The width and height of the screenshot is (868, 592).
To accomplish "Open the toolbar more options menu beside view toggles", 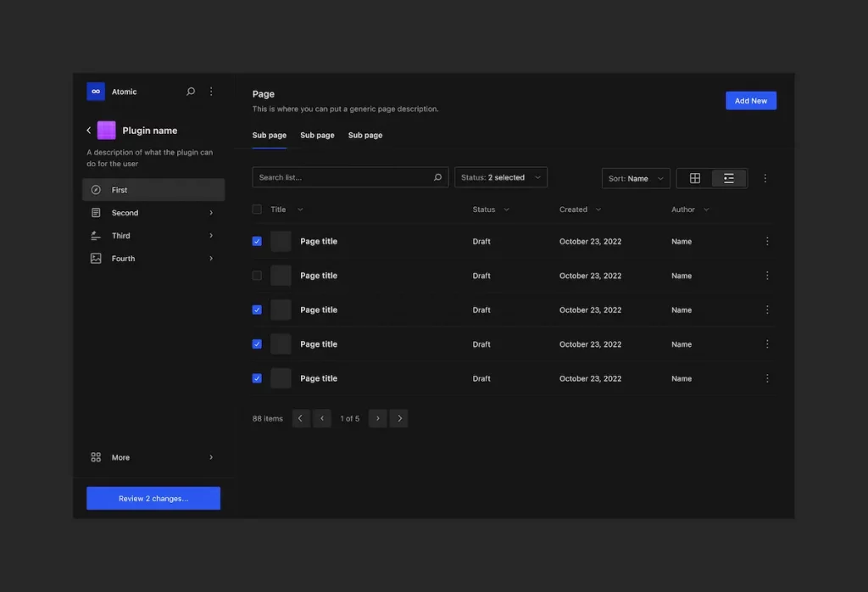I will click(x=765, y=178).
